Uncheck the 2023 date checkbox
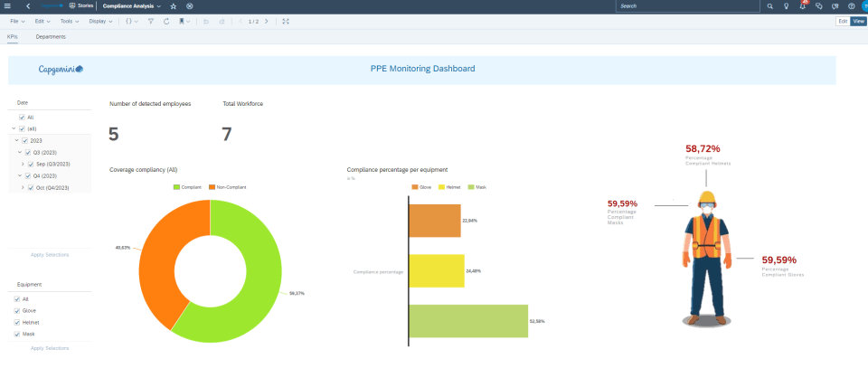Viewport: 868px width, 387px height. [25, 141]
